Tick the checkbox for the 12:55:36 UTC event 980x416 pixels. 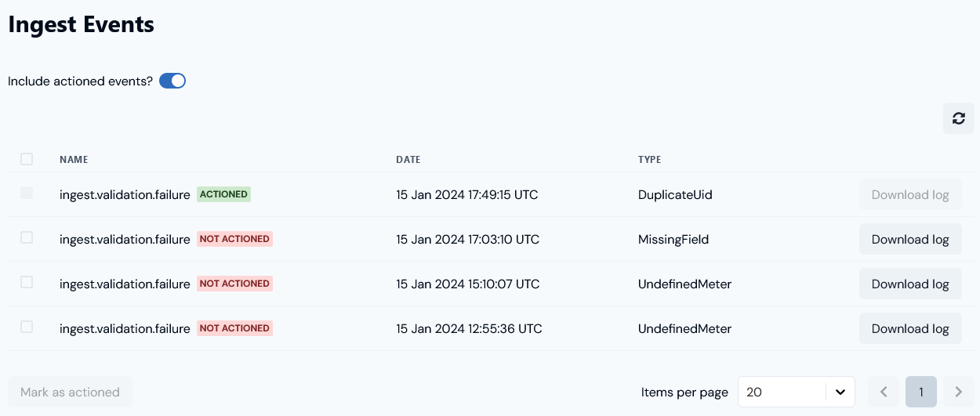pos(27,327)
